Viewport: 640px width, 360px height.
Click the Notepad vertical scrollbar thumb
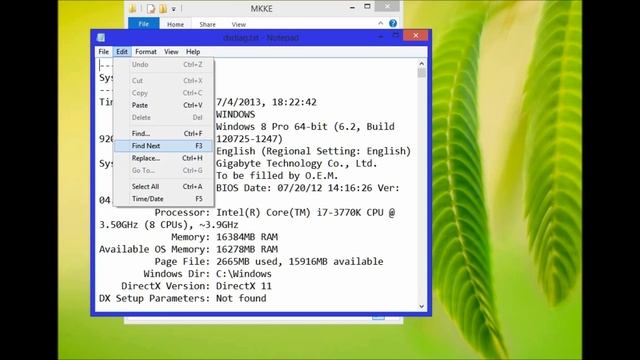tap(422, 73)
